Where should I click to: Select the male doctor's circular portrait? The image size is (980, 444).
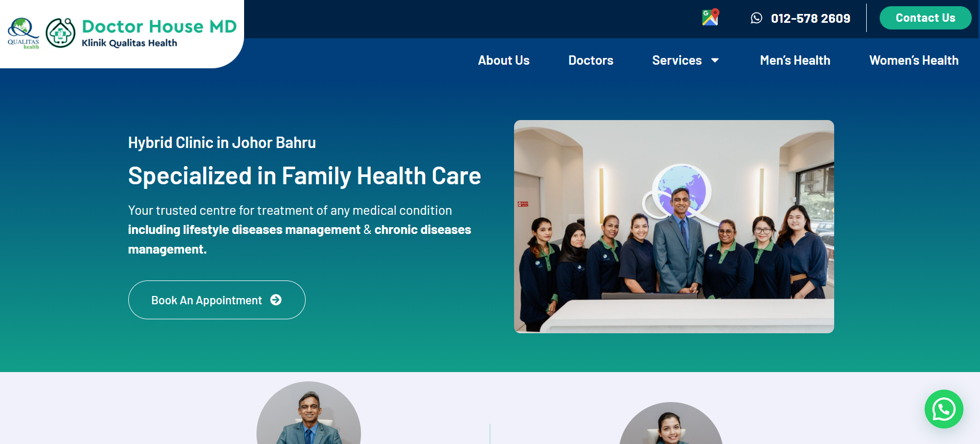(x=309, y=413)
